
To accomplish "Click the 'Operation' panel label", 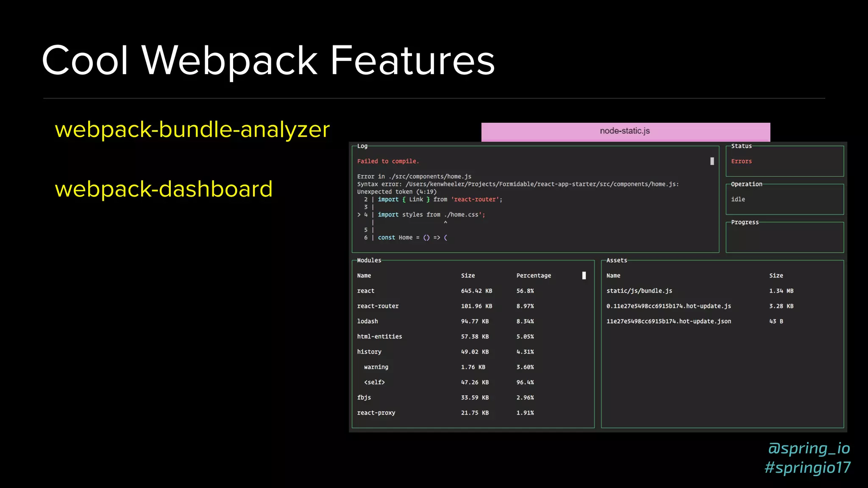I will pyautogui.click(x=746, y=184).
